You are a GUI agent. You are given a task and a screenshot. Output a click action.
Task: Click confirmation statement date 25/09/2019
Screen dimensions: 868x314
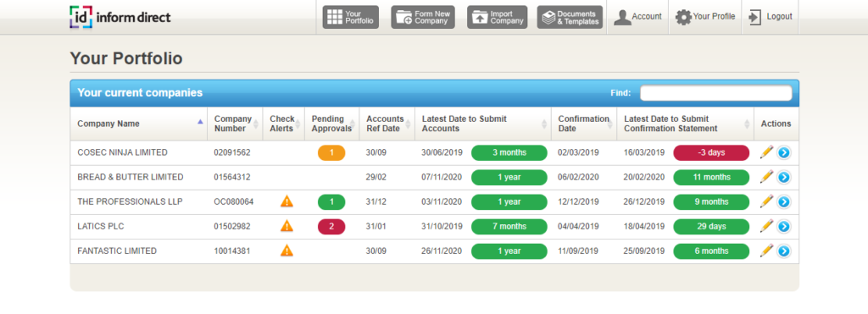pyautogui.click(x=644, y=251)
